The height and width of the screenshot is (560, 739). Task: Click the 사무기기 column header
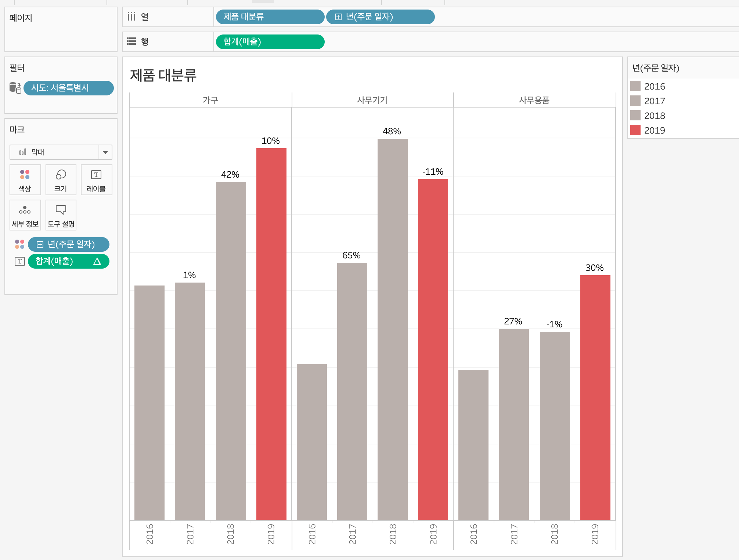372,100
